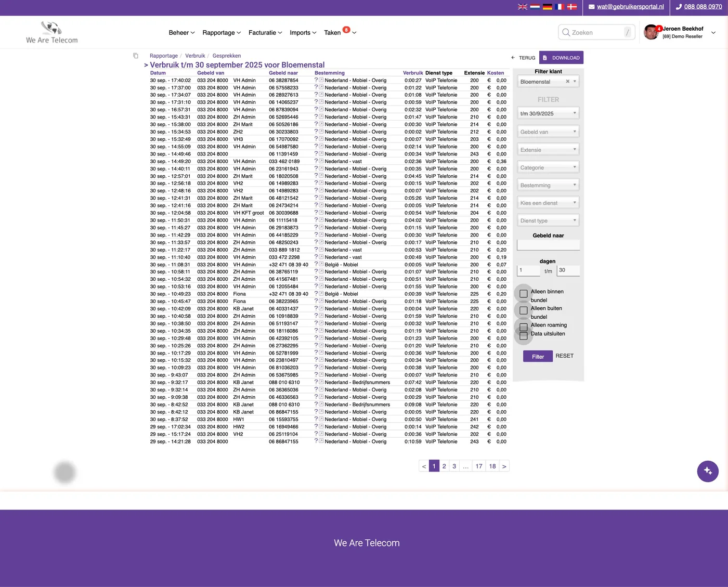Select the French flag language icon
This screenshot has width=728, height=587.
[x=560, y=7]
